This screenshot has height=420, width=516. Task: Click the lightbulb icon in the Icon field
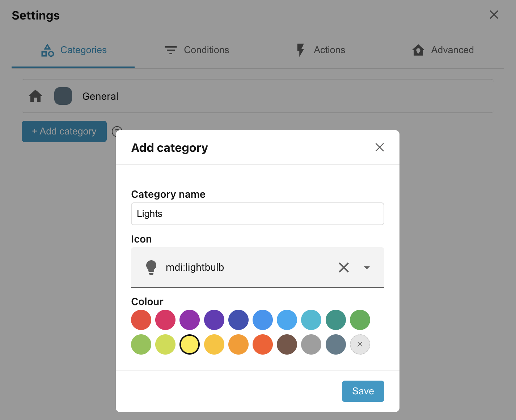click(151, 267)
